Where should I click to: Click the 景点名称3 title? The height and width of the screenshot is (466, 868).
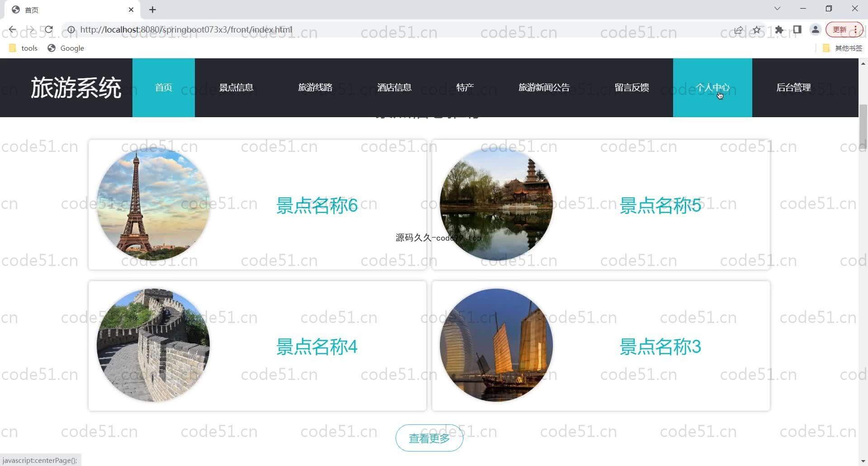[x=660, y=347]
